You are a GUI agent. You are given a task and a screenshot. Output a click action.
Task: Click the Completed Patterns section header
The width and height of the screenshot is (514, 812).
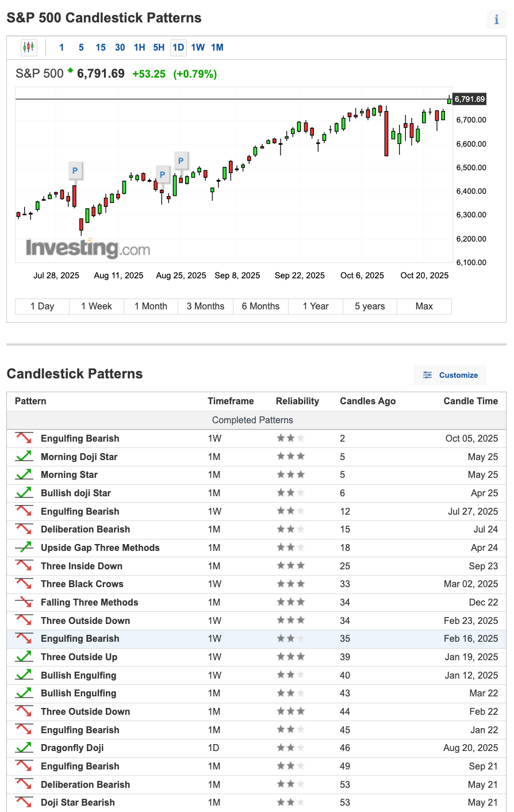coord(252,420)
